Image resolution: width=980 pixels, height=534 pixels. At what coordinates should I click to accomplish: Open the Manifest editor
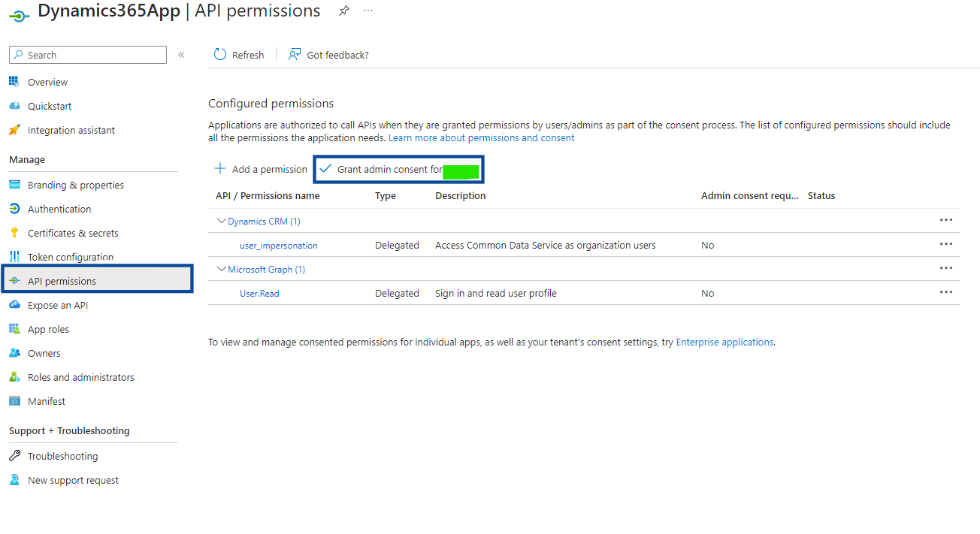(x=47, y=401)
